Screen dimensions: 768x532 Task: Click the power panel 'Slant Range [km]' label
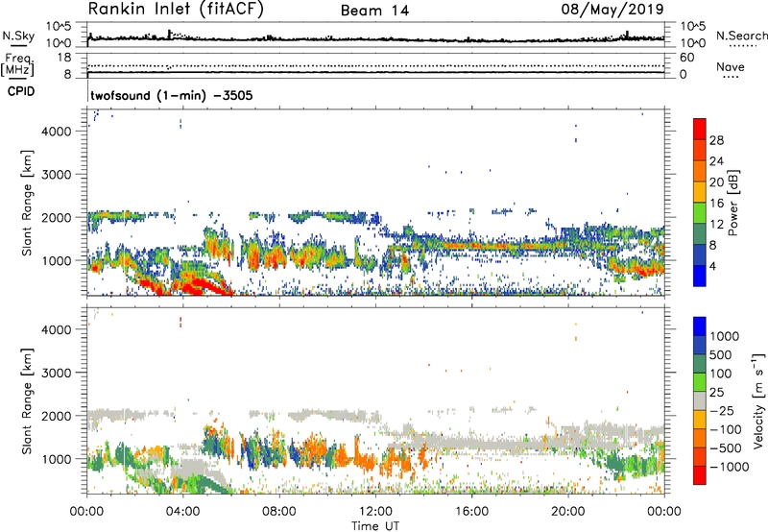27,203
